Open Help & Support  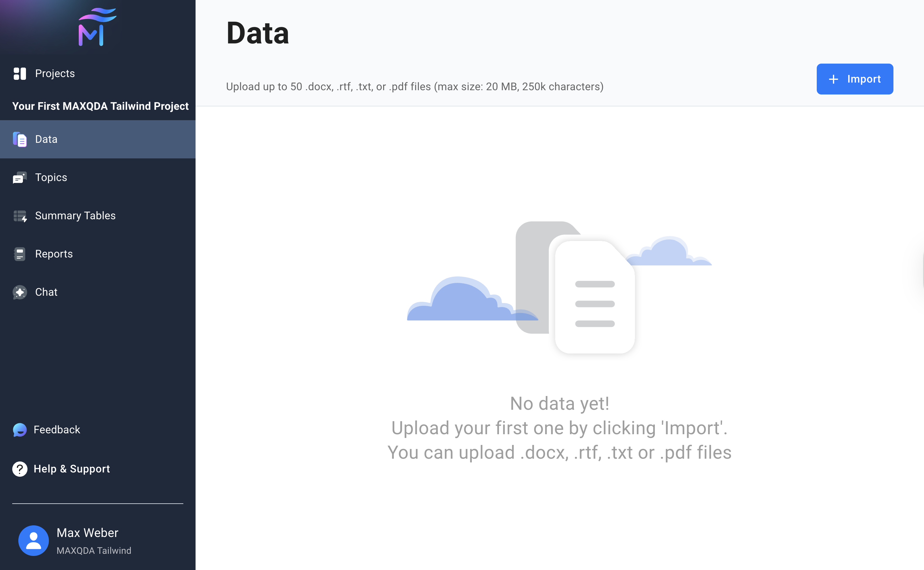click(71, 469)
